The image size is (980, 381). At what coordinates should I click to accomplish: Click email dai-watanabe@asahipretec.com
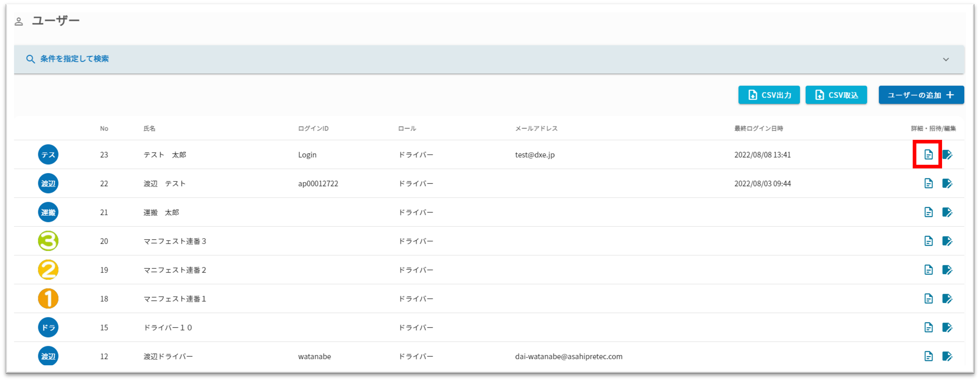(569, 357)
